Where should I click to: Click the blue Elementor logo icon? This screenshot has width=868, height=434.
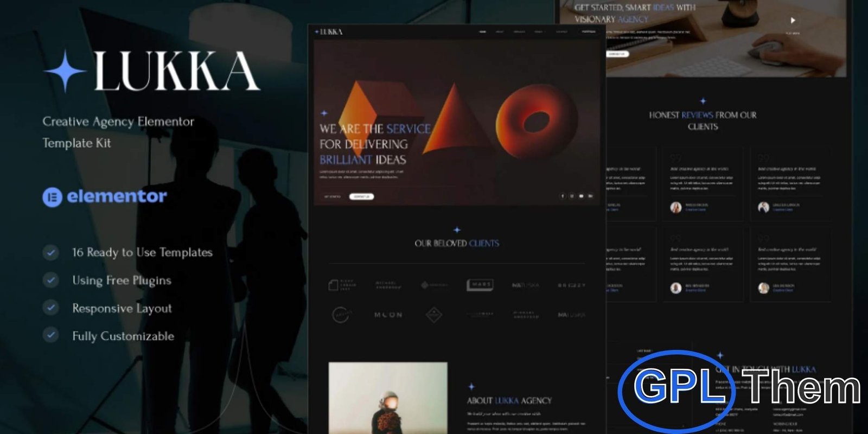click(x=52, y=197)
